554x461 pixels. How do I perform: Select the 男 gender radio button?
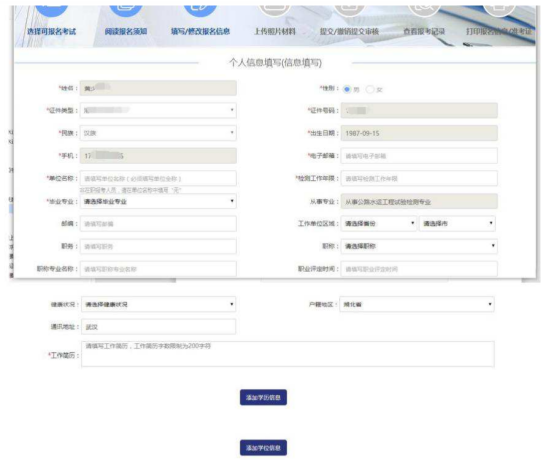tap(347, 89)
